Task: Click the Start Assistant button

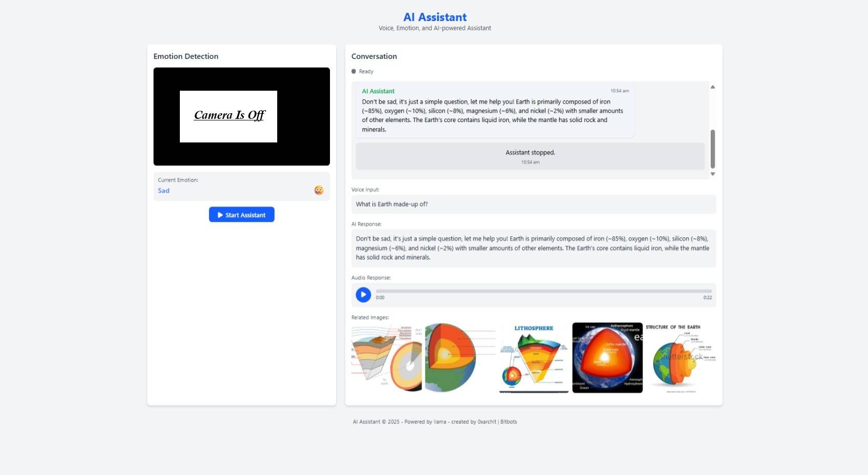Action: [241, 214]
